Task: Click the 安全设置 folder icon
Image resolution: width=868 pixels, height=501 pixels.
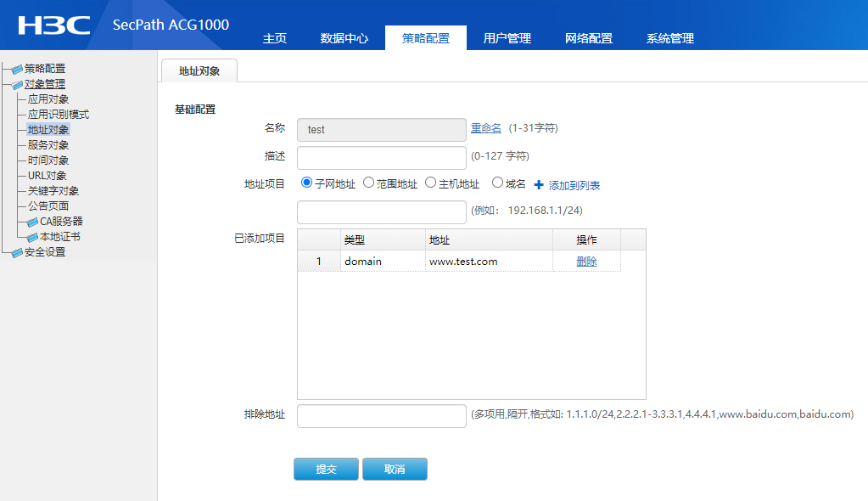Action: point(17,252)
